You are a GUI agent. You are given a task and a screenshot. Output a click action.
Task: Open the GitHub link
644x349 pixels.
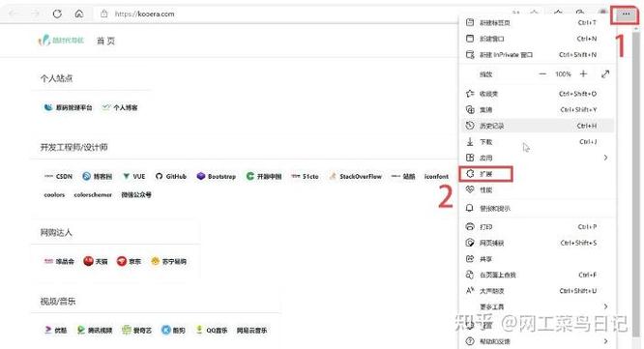[171, 176]
